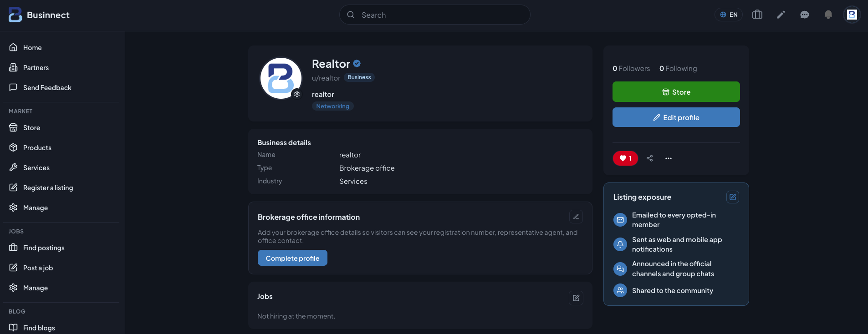Click the Services industry value
The width and height of the screenshot is (868, 334).
[x=353, y=181]
